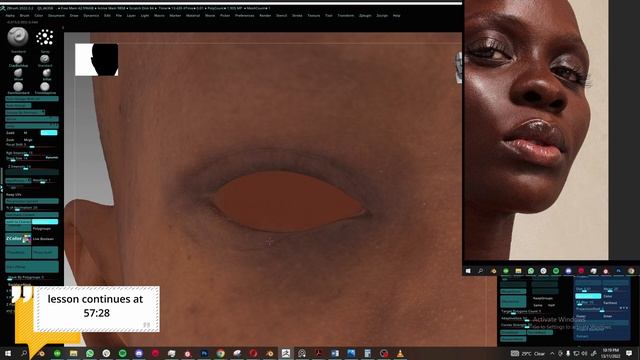Open the Preferences menu
Image resolution: width=640 pixels, height=360 pixels.
click(x=244, y=16)
